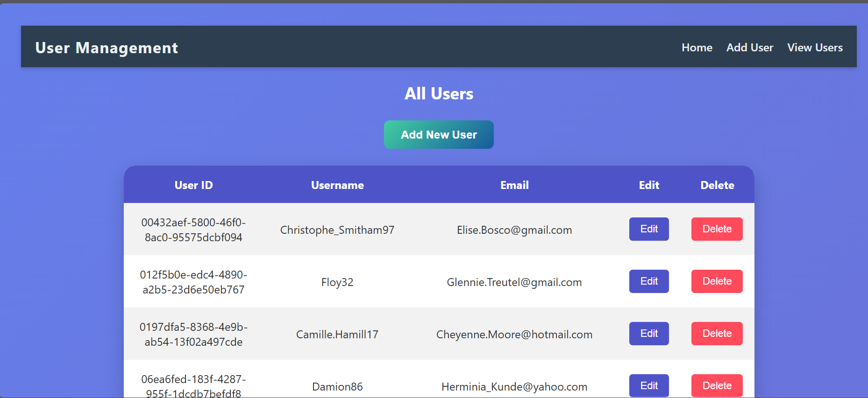
Task: Go to Add User page
Action: coord(749,48)
